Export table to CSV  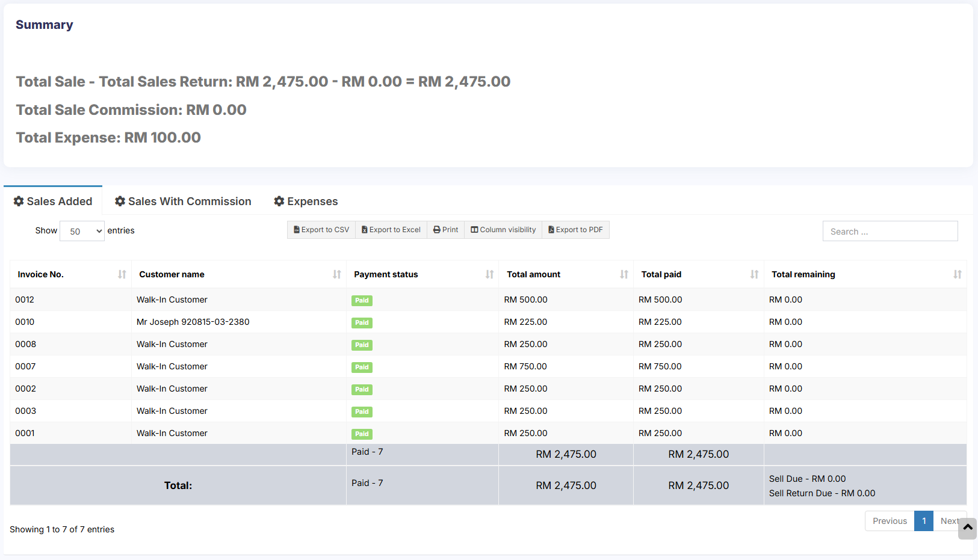[x=321, y=230]
